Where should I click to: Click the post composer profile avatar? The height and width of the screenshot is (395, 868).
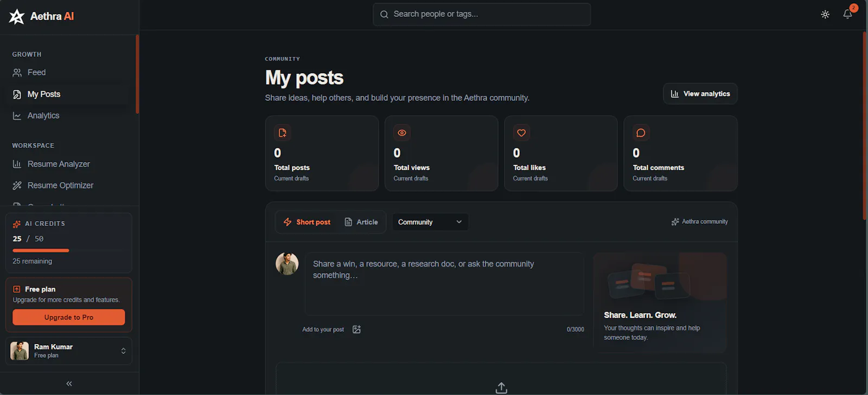[287, 264]
